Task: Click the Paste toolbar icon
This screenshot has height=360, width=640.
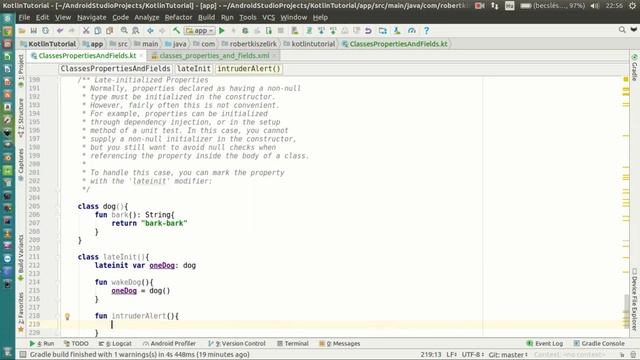Action: (x=109, y=31)
